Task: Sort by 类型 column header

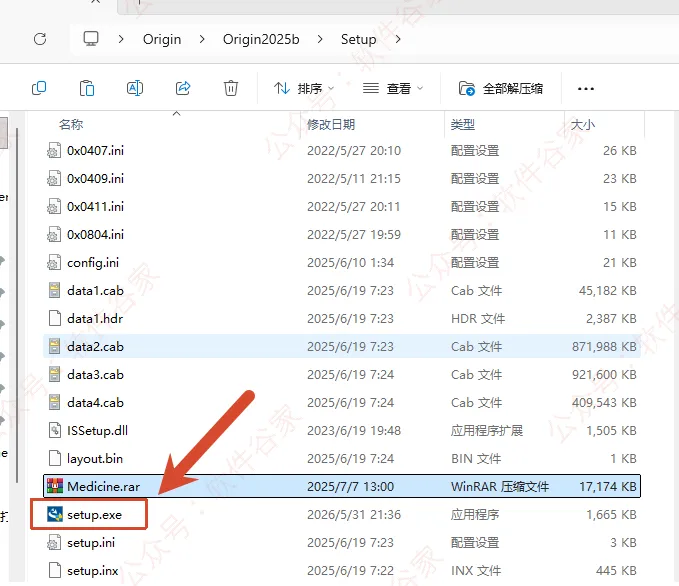Action: coord(462,125)
